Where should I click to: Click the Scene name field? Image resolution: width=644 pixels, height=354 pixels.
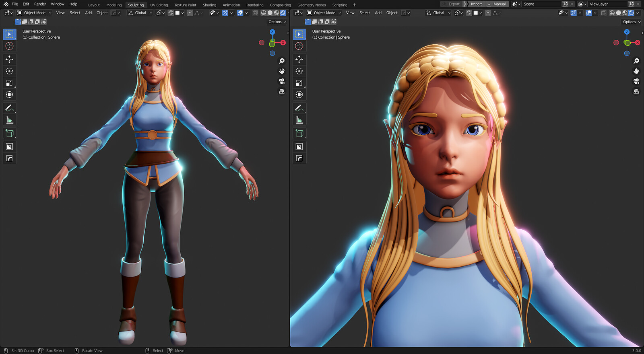click(541, 4)
